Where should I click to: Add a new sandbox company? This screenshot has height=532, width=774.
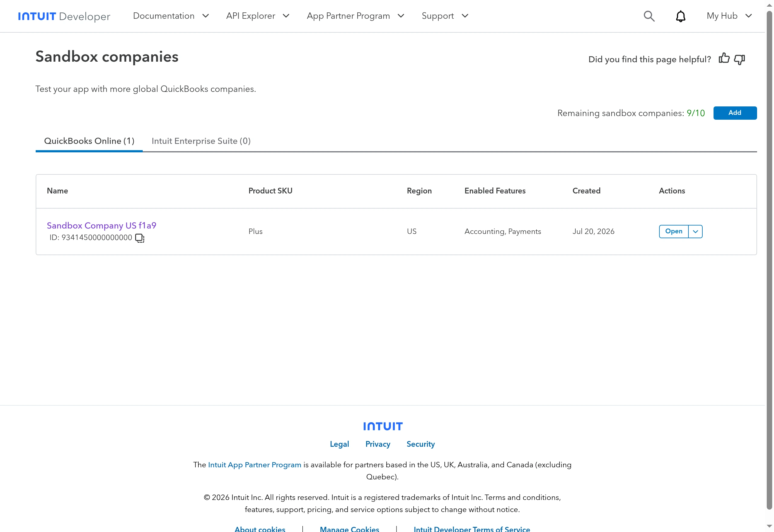[x=734, y=113]
